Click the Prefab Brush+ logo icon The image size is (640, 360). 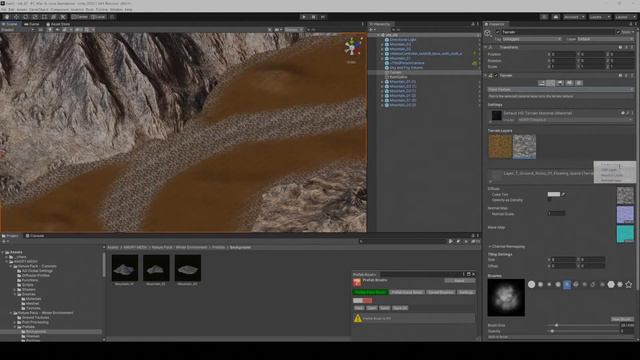pos(357,282)
